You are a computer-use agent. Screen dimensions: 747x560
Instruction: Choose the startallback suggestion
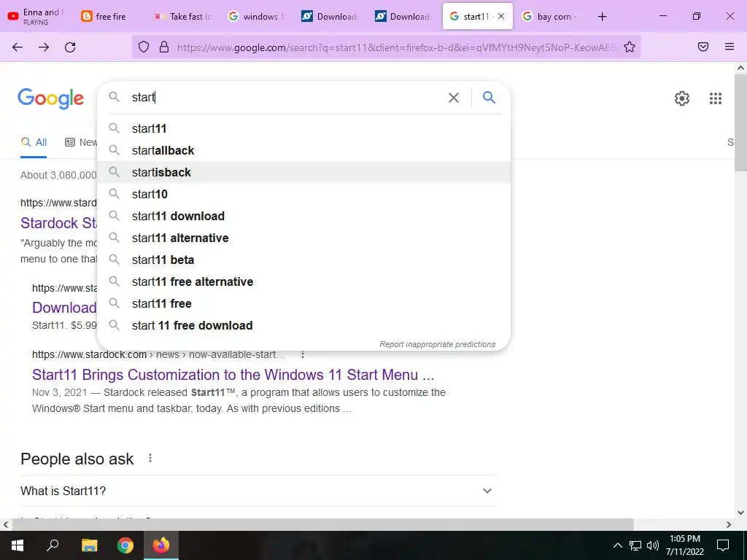303,150
